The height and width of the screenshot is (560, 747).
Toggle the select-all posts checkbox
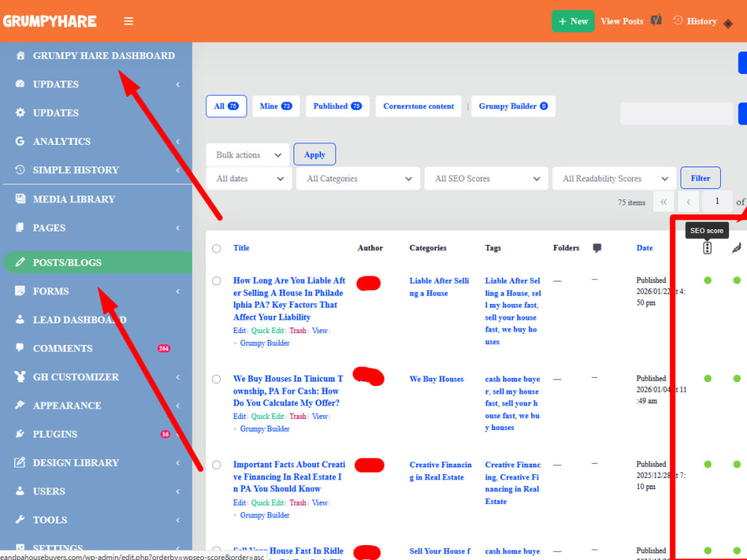217,249
